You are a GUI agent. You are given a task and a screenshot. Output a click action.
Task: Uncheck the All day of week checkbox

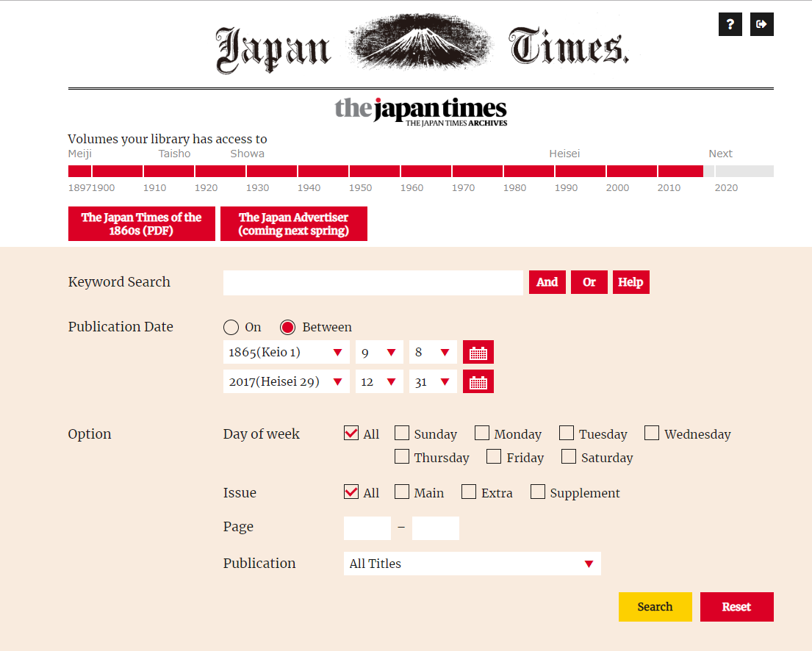pyautogui.click(x=351, y=433)
